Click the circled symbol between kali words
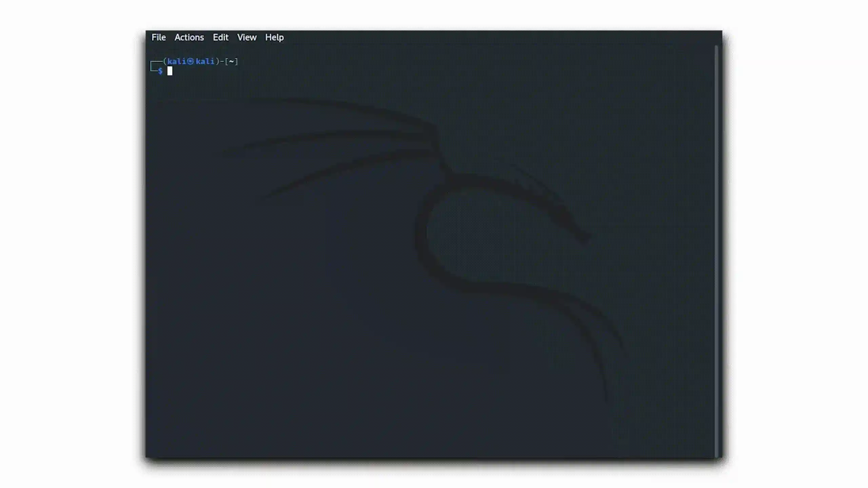This screenshot has width=868, height=488. coord(191,61)
